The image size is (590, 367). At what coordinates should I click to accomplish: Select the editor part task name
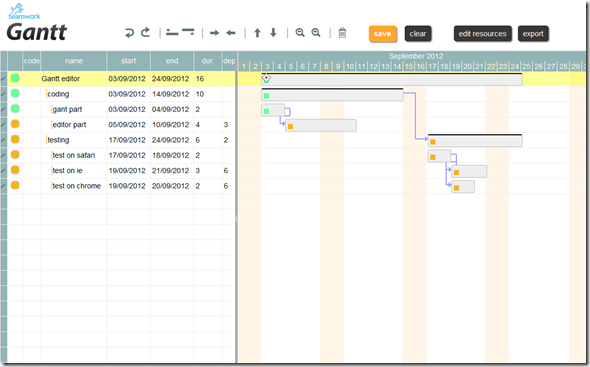[x=69, y=125]
